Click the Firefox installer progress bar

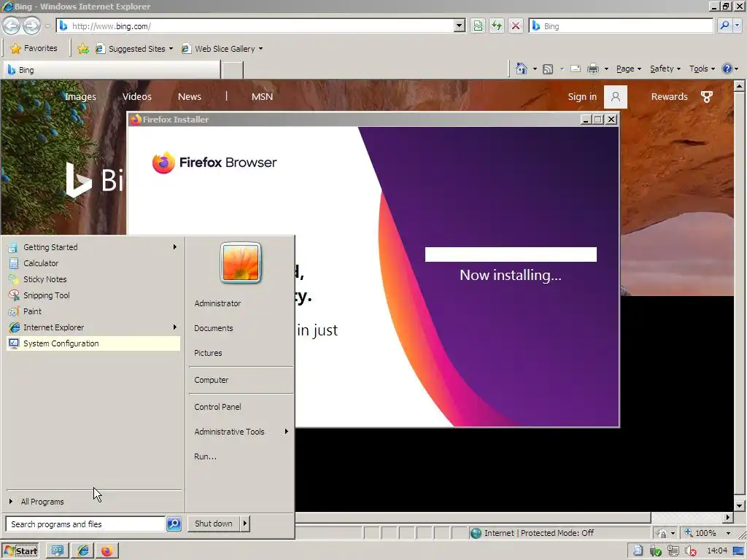pyautogui.click(x=511, y=254)
